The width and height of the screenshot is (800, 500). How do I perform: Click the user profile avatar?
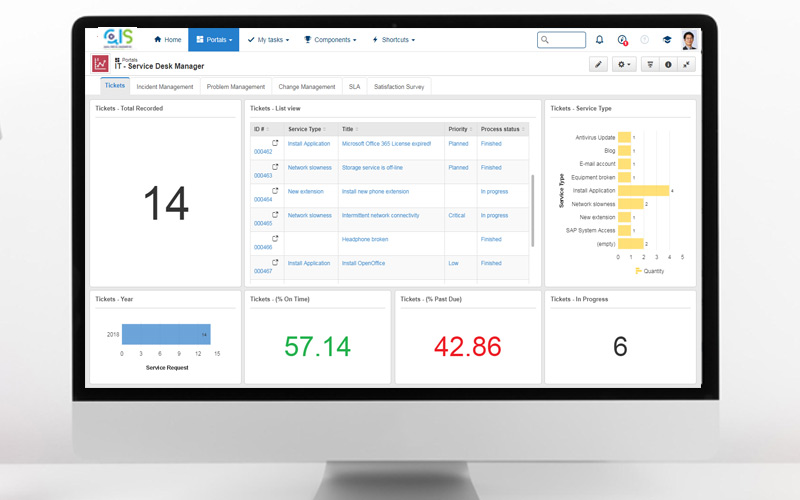pos(690,40)
